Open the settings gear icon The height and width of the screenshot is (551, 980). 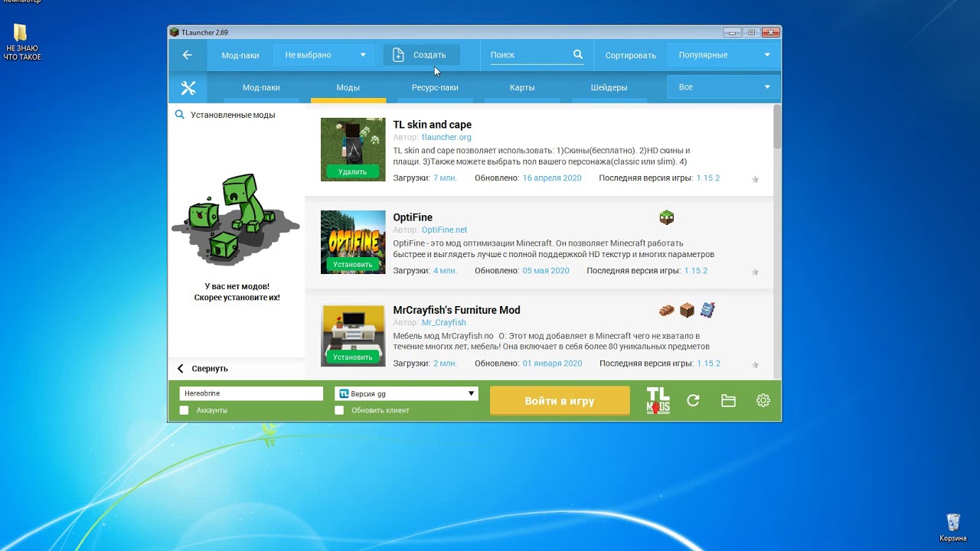pyautogui.click(x=763, y=400)
